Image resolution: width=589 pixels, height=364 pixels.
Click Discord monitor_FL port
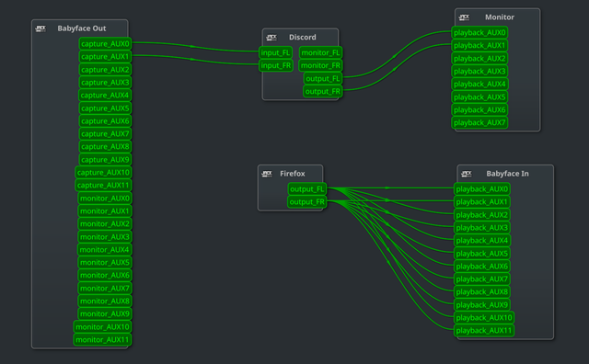pyautogui.click(x=321, y=53)
